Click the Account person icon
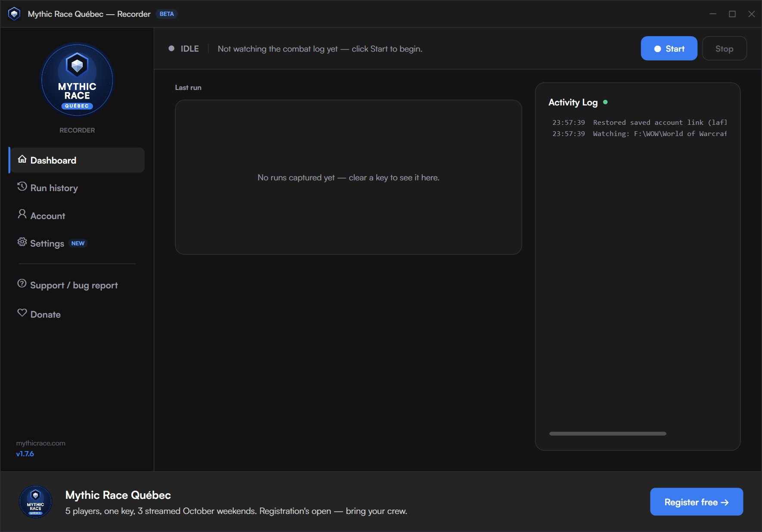Viewport: 762px width, 532px height. 22,214
